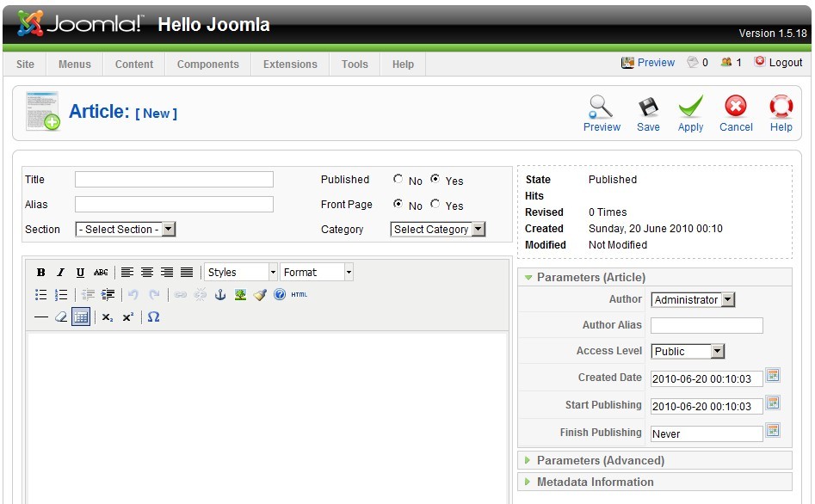The height and width of the screenshot is (504, 815).
Task: Open Help with the lifebuoy button
Action: [x=781, y=114]
